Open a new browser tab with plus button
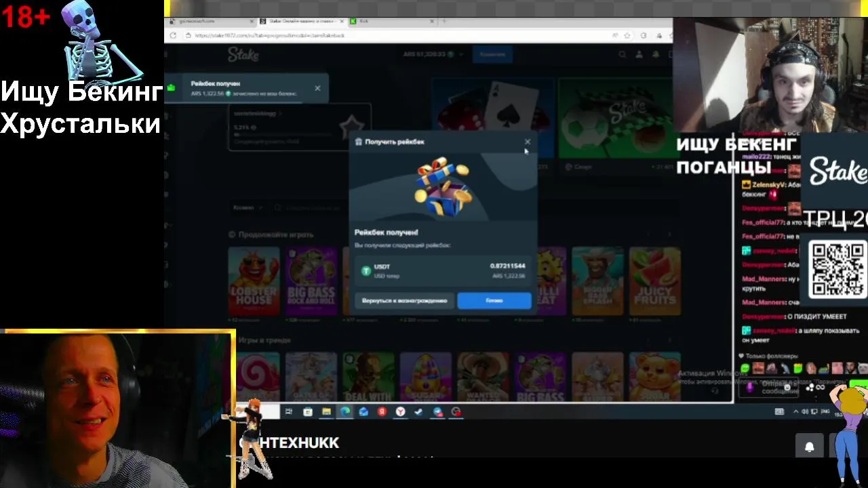The image size is (868, 488). pos(444,22)
